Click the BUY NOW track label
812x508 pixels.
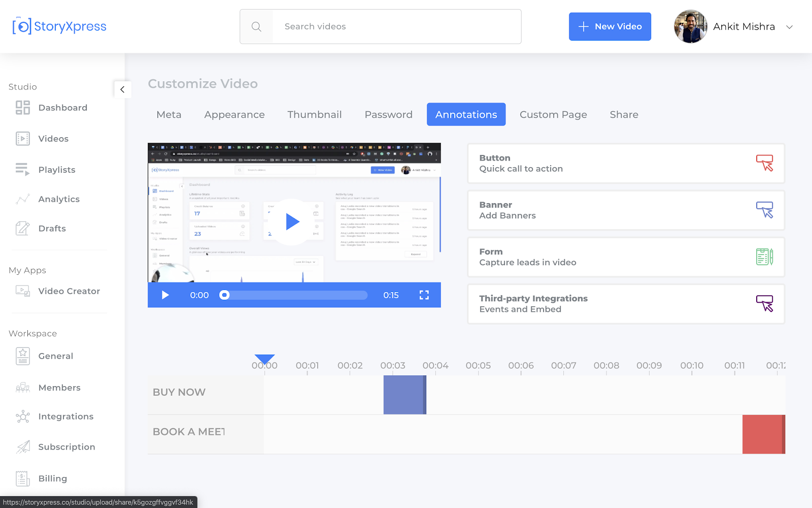click(x=179, y=392)
